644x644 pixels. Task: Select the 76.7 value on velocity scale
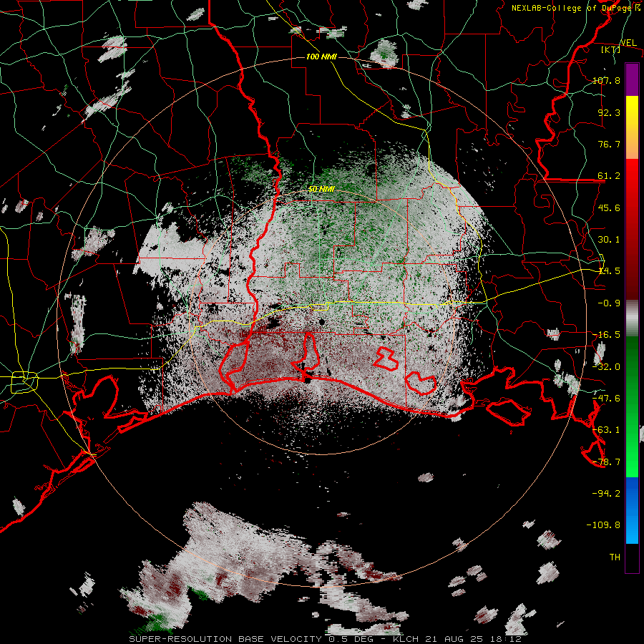point(609,144)
